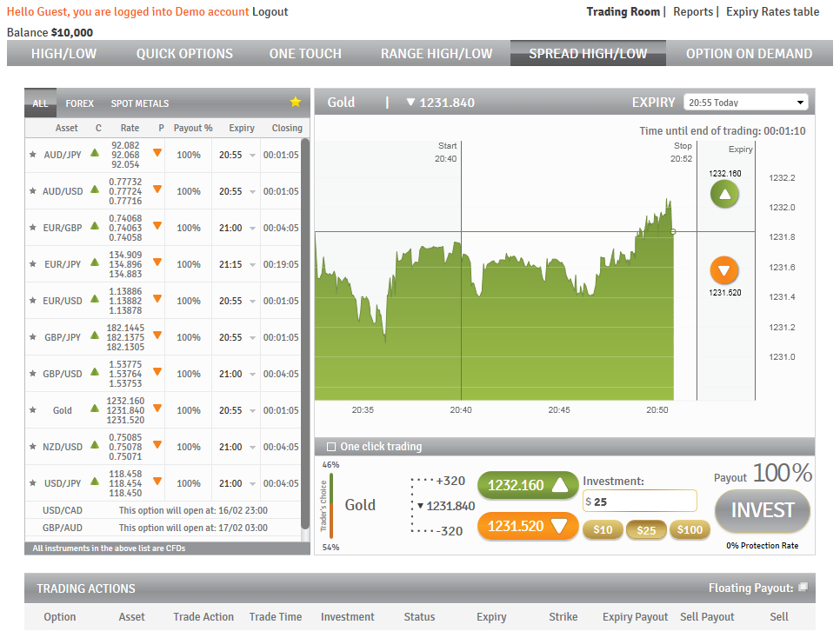The image size is (840, 638).
Task: Open expiry dropdown for AUD/JPY row
Action: 252,156
